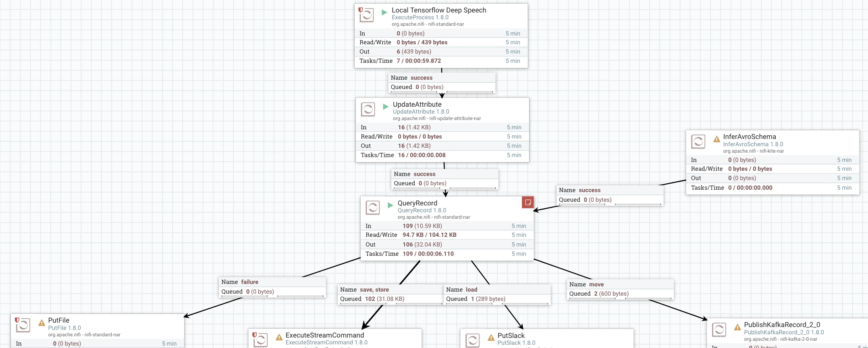
Task: Click the PutSlack processor title
Action: pos(511,336)
